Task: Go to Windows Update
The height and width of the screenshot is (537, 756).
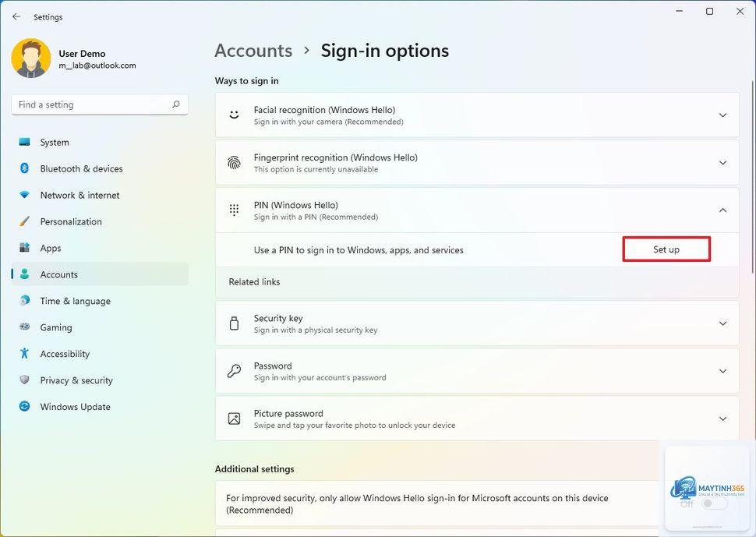Action: point(99,406)
